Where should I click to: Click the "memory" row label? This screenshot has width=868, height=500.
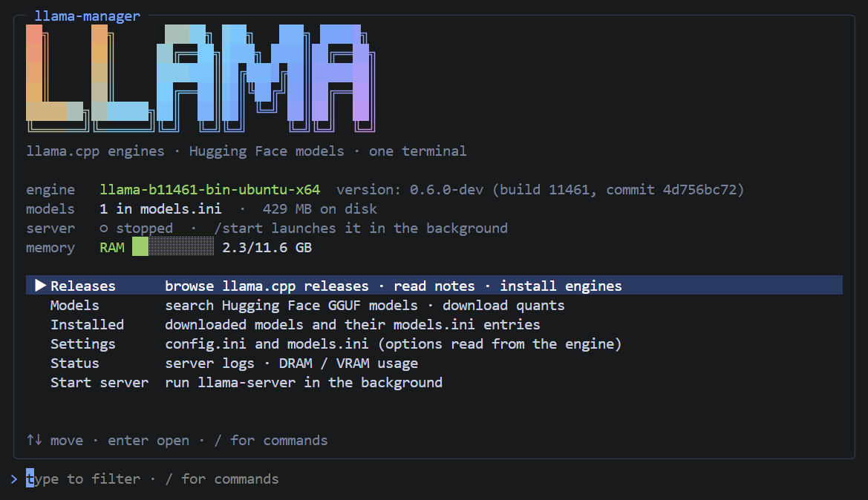pyautogui.click(x=50, y=248)
